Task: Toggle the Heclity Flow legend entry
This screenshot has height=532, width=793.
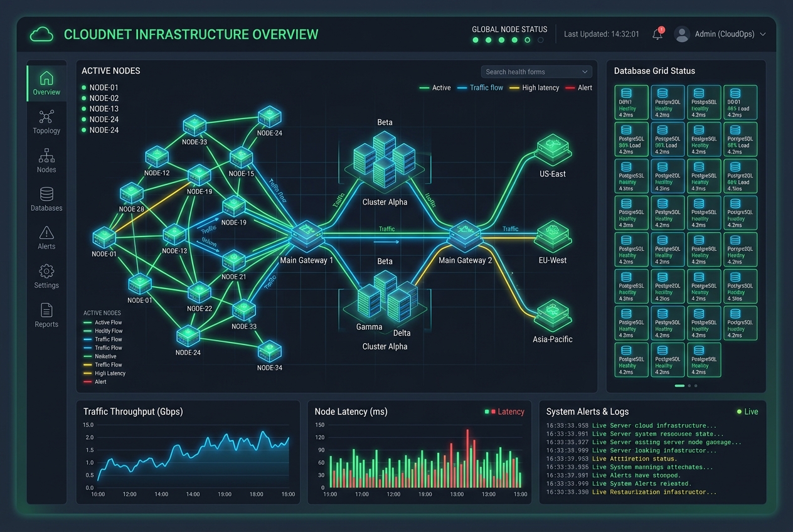Action: [103, 331]
